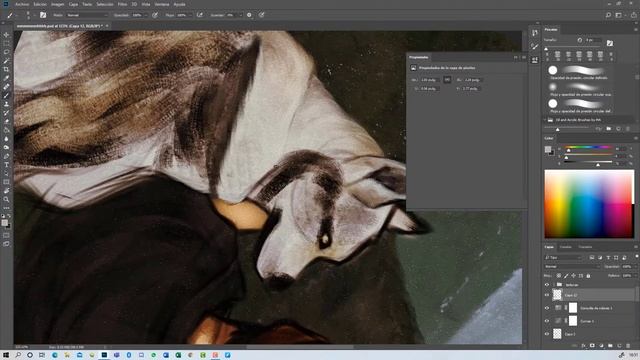Close the open document tab
Screen dimensions: 640x360
107,26
